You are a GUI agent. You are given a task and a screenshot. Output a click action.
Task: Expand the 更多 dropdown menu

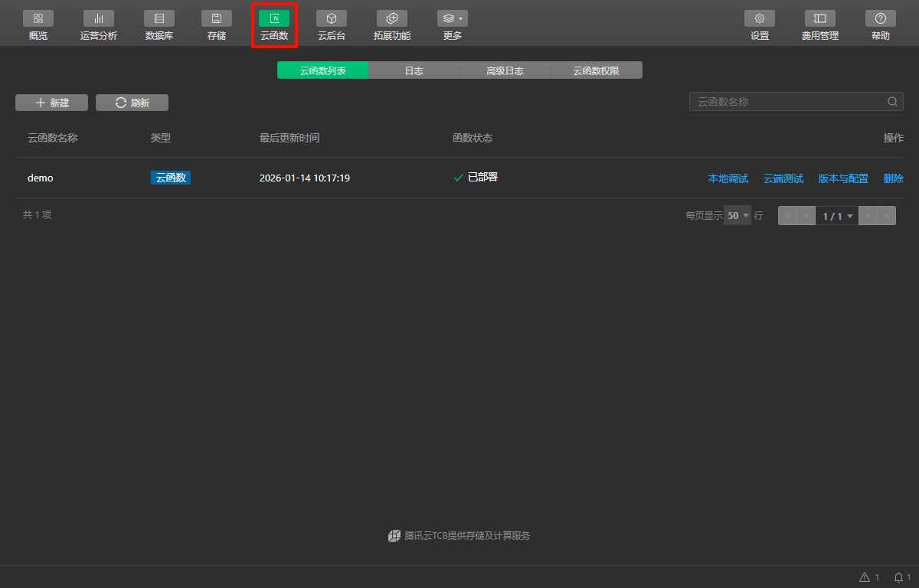click(452, 18)
